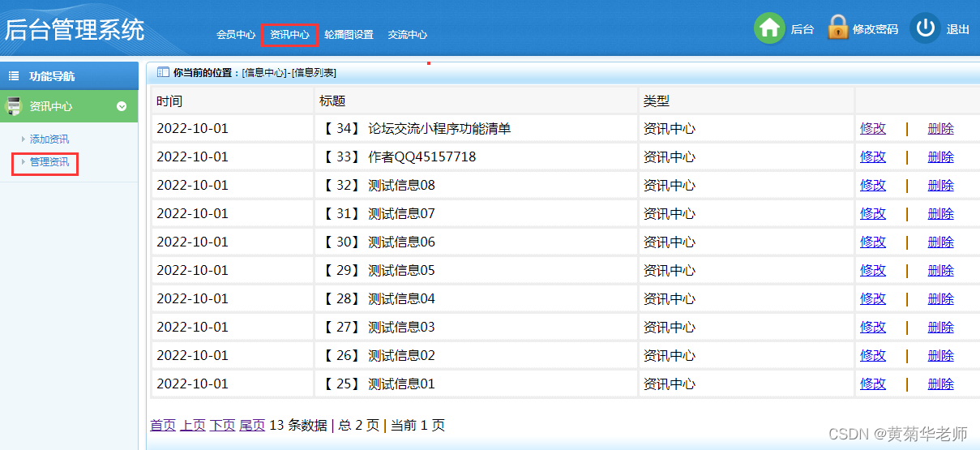Select 管理资讯 in the sidebar

tap(49, 162)
